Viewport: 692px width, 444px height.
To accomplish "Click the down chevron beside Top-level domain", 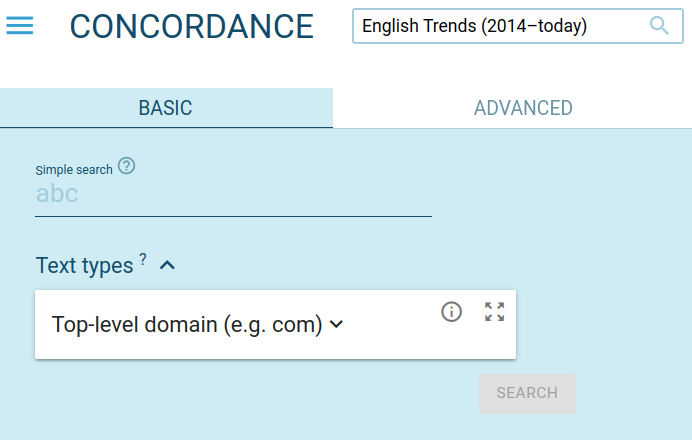I will [x=336, y=324].
